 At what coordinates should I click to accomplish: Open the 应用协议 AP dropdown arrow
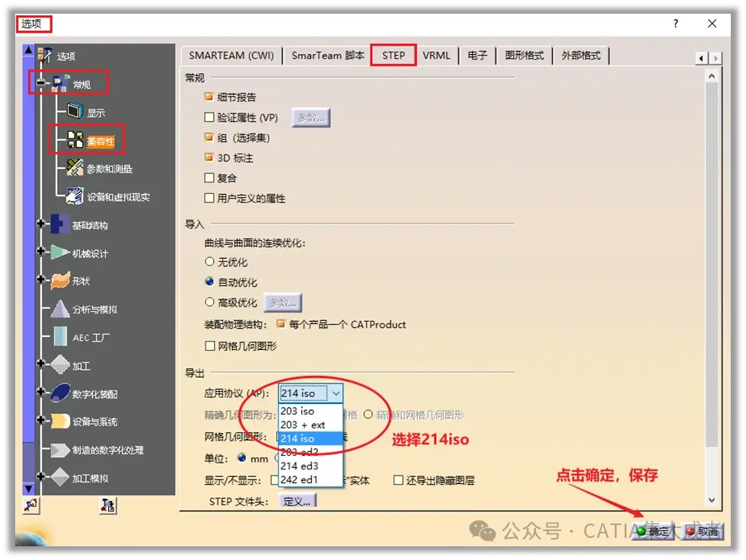click(x=336, y=393)
